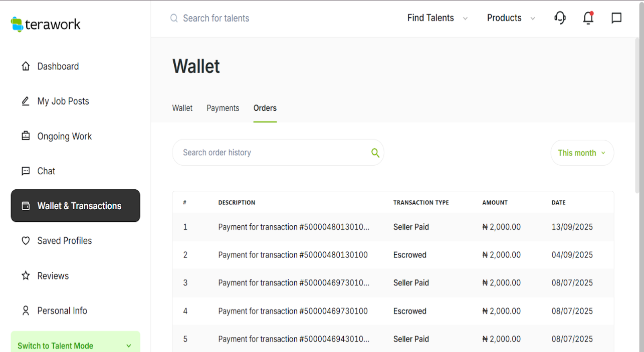This screenshot has height=352, width=644.
Task: Click the Dashboard home icon
Action: tap(26, 66)
